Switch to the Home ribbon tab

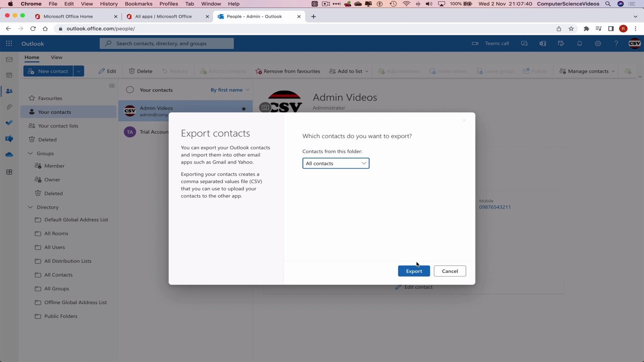pos(32,57)
